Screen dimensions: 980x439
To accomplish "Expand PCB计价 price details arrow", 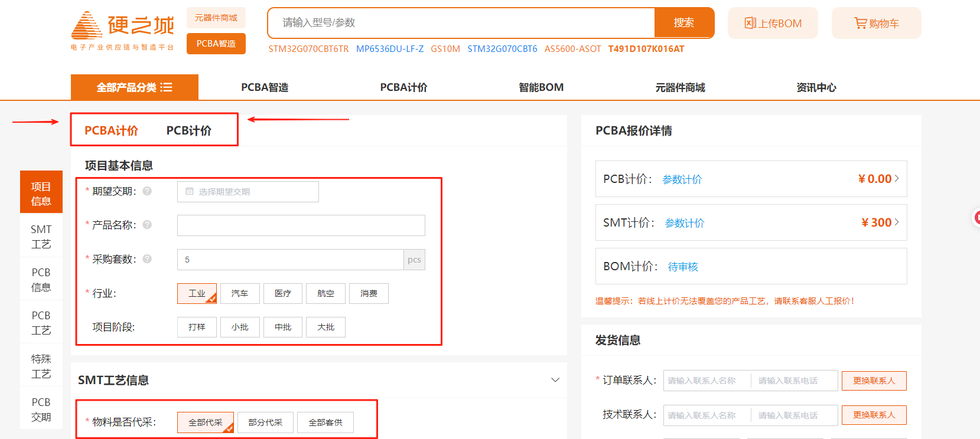I will tap(897, 178).
